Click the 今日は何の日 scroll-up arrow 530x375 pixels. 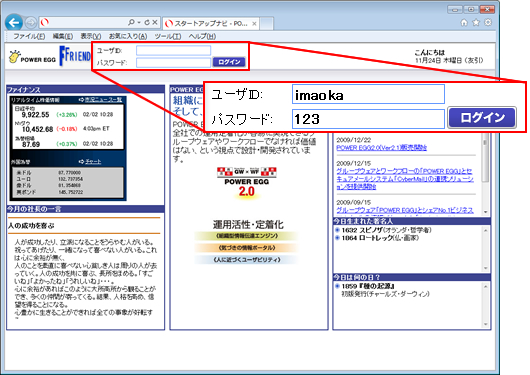pos(486,286)
